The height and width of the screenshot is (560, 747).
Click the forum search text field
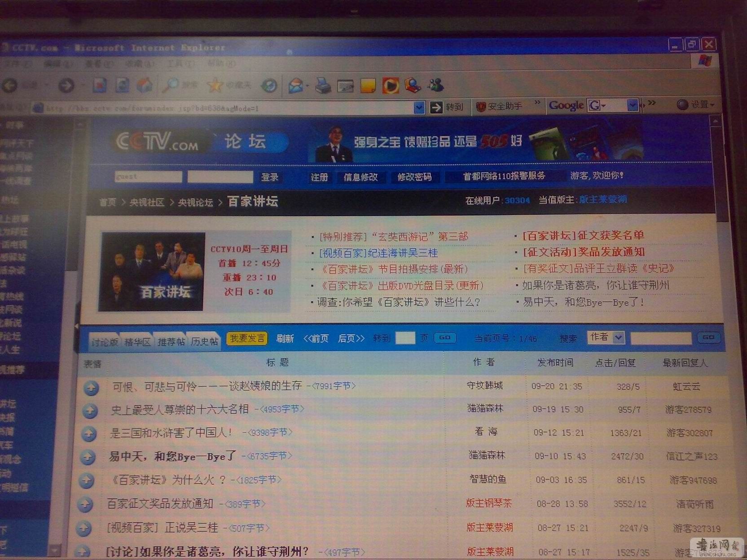[661, 338]
